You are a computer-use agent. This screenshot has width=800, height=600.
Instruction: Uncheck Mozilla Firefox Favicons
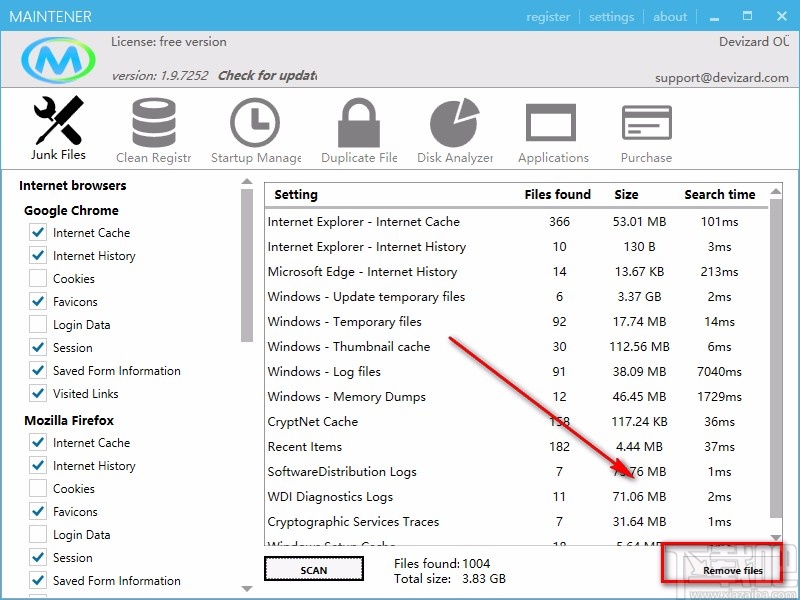(38, 511)
